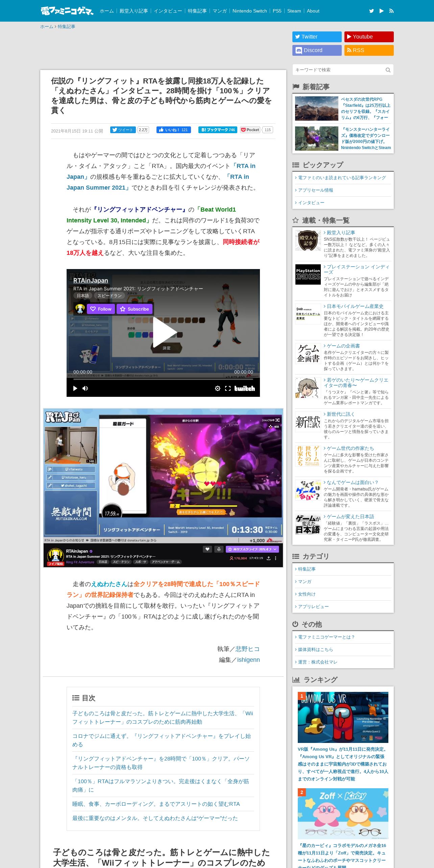Mute the Twitch player volume icon
The image size is (434, 868).
[85, 388]
